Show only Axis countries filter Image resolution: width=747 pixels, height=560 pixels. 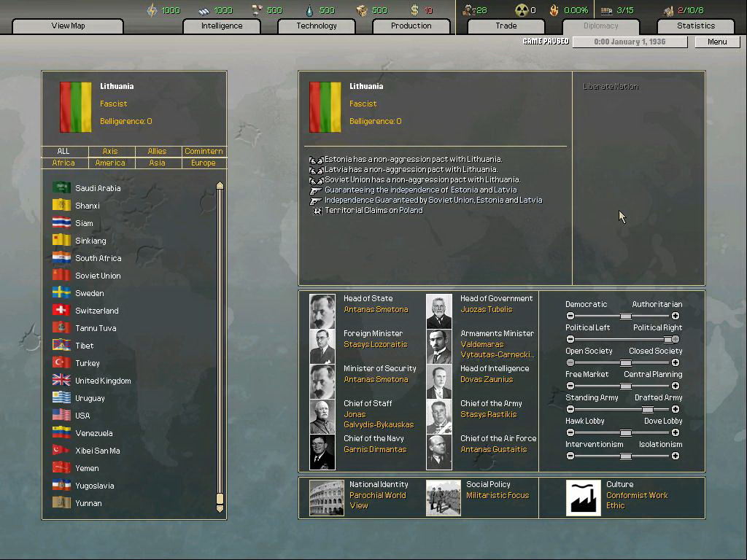tap(110, 152)
